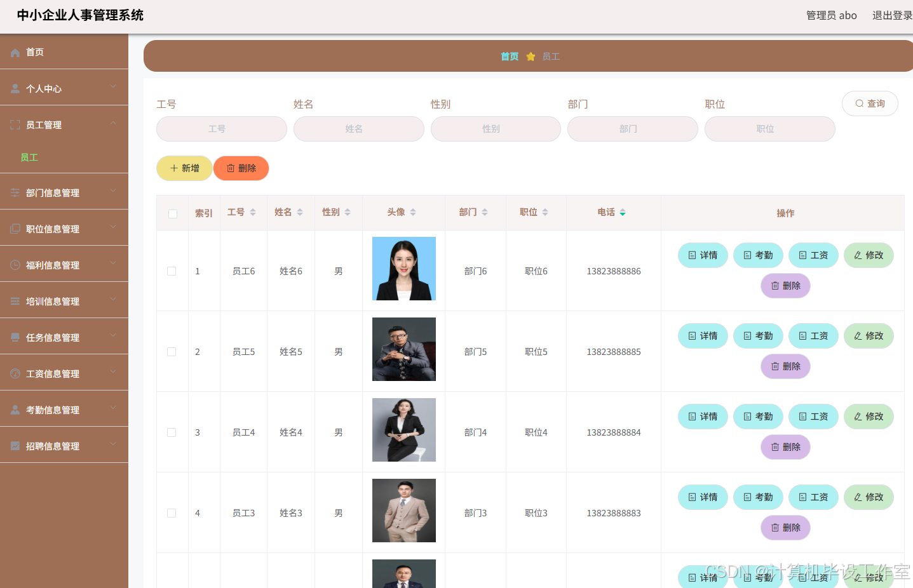913x588 pixels.
Task: Focus the 性别 search field
Action: (496, 129)
